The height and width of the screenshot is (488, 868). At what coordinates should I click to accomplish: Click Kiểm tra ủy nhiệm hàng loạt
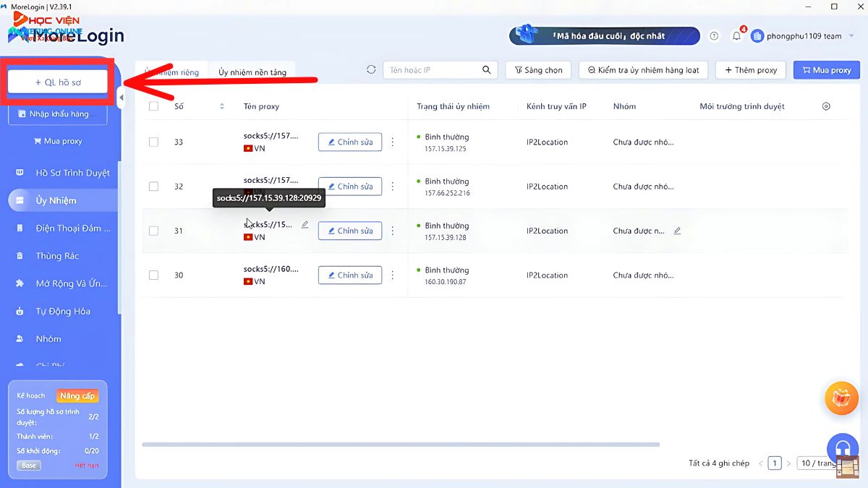click(x=643, y=70)
